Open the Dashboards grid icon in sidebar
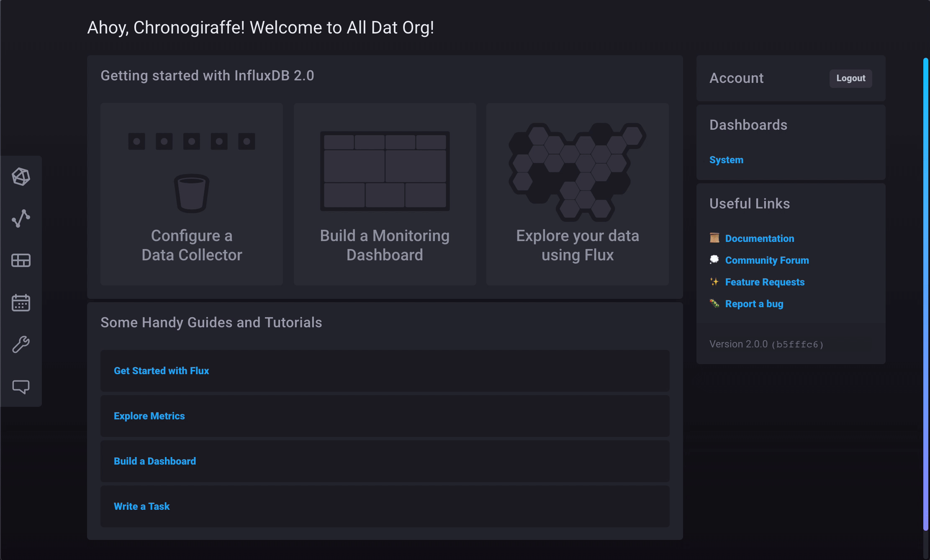This screenshot has height=560, width=930. 21,260
